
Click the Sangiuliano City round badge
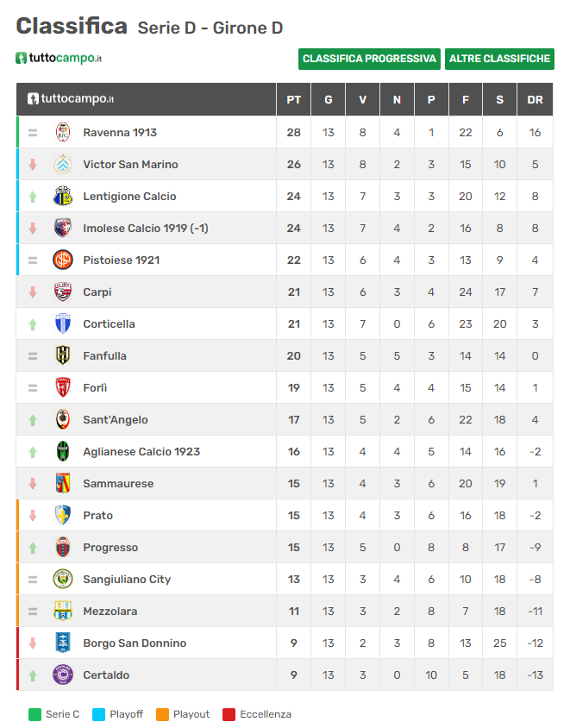pyautogui.click(x=63, y=580)
